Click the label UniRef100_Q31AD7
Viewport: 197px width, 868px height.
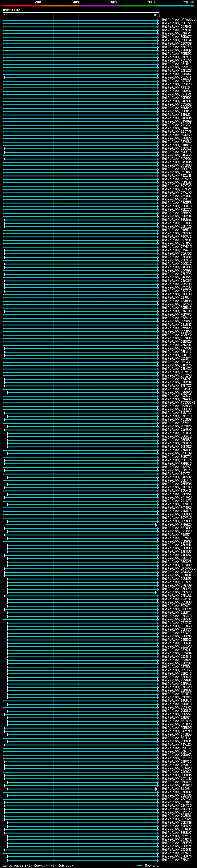click(x=176, y=196)
